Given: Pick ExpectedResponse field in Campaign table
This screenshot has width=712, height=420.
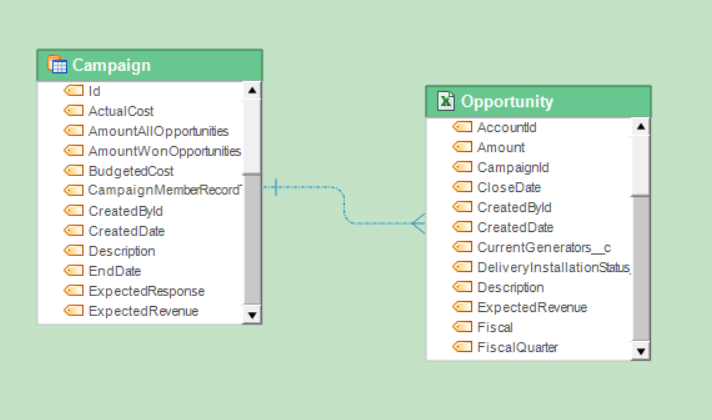Looking at the screenshot, I should 146,291.
